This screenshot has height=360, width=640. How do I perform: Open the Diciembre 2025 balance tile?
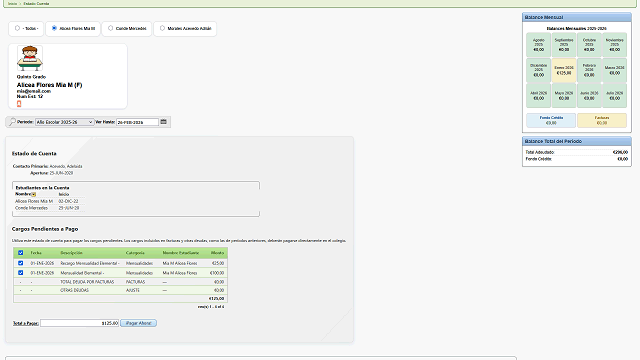(538, 70)
